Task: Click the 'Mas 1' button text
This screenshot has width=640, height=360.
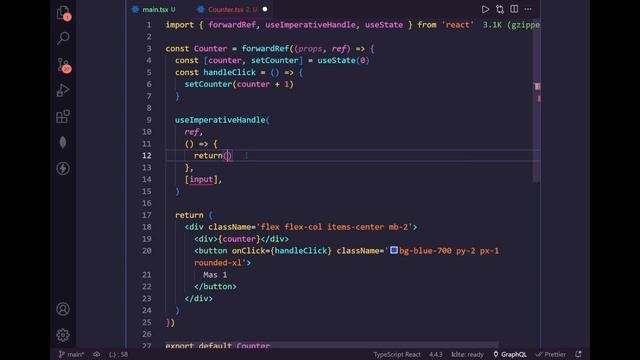Action: pos(215,275)
